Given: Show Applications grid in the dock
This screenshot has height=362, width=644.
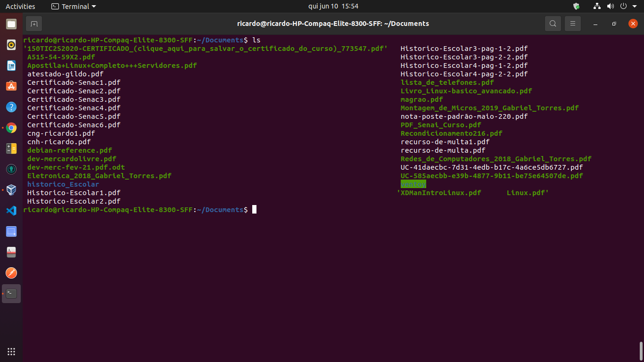Looking at the screenshot, I should pos(11,351).
